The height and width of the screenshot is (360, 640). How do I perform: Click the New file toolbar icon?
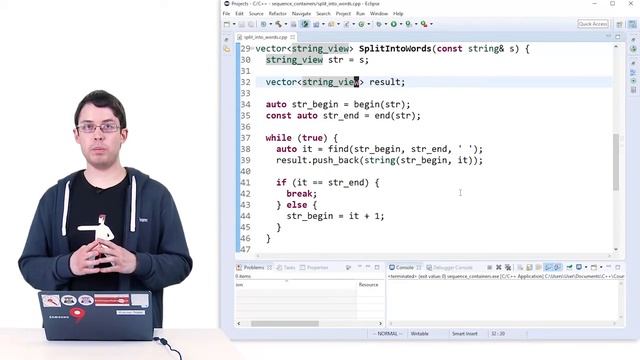click(x=227, y=24)
